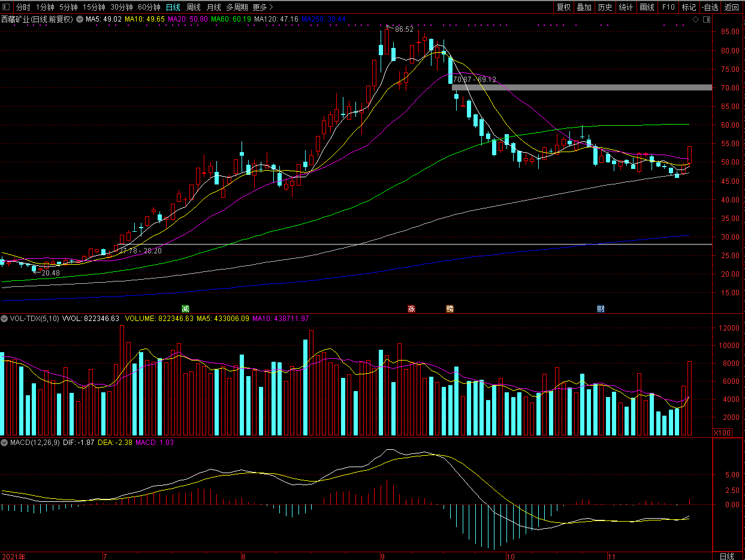Screen dimensions: 745x560
Task: Open the main chart indicator dropdown arrow
Action: (80, 19)
